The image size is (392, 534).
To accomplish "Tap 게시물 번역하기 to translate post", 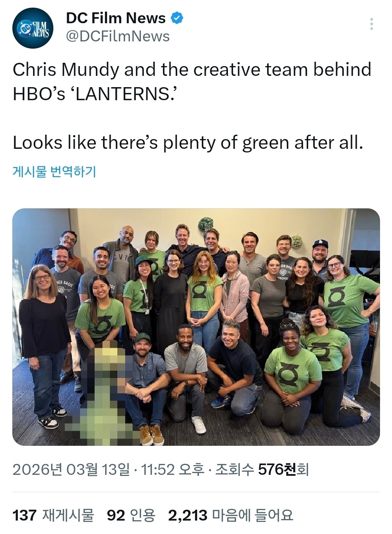I will point(54,171).
